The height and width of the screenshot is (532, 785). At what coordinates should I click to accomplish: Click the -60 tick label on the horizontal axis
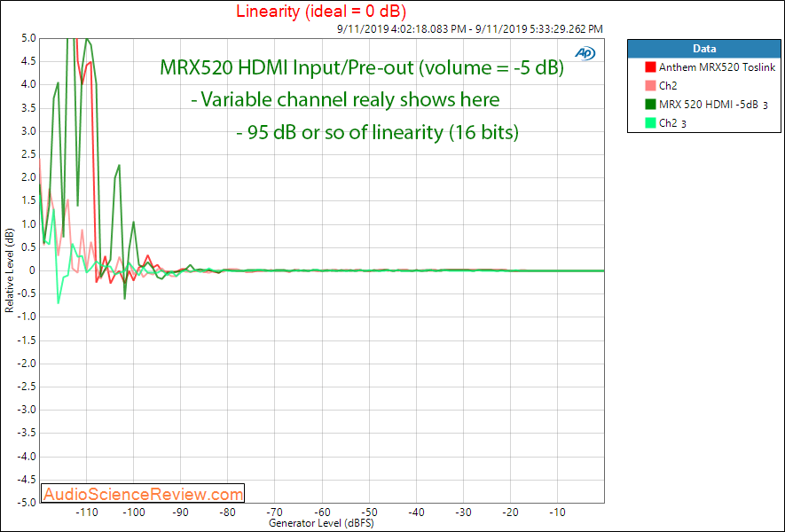pos(322,512)
